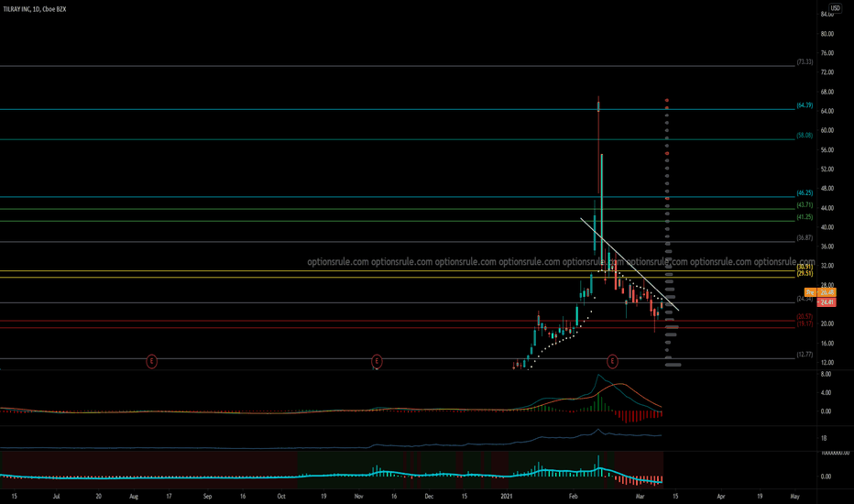Click Oct on the date axis
Viewport: 854px width, 504px height.
[281, 497]
